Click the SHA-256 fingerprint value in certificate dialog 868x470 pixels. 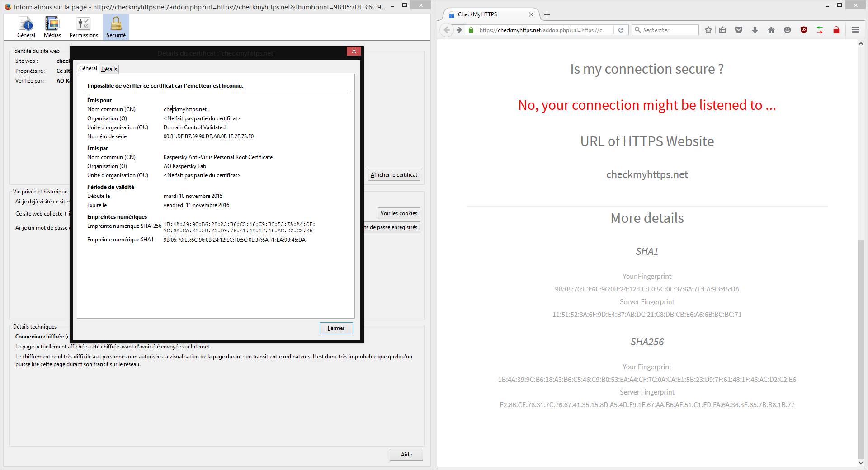pos(239,227)
